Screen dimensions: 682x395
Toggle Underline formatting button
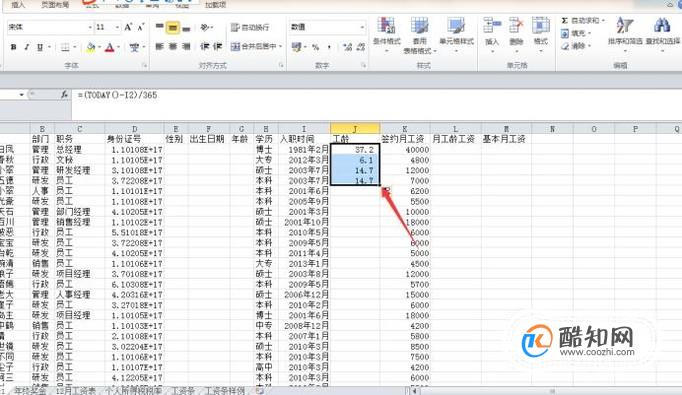[x=40, y=47]
